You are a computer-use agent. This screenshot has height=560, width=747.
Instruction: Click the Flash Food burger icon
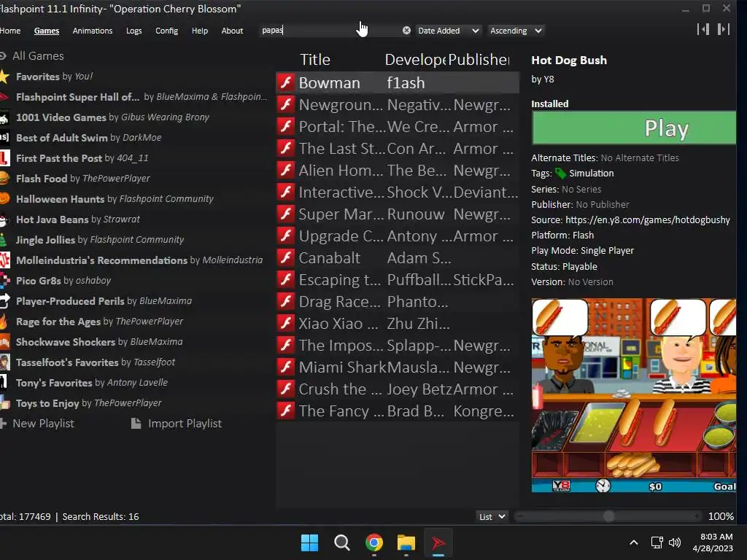[x=4, y=178]
